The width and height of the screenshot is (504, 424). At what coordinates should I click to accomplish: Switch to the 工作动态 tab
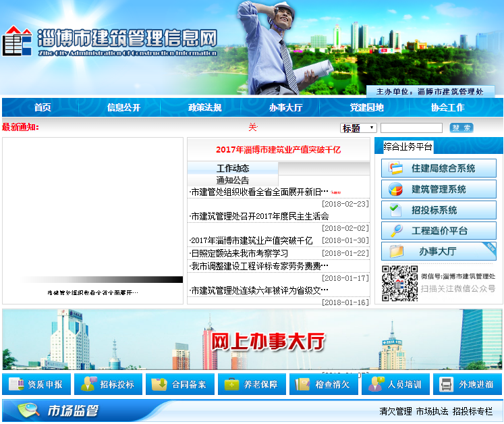click(233, 168)
